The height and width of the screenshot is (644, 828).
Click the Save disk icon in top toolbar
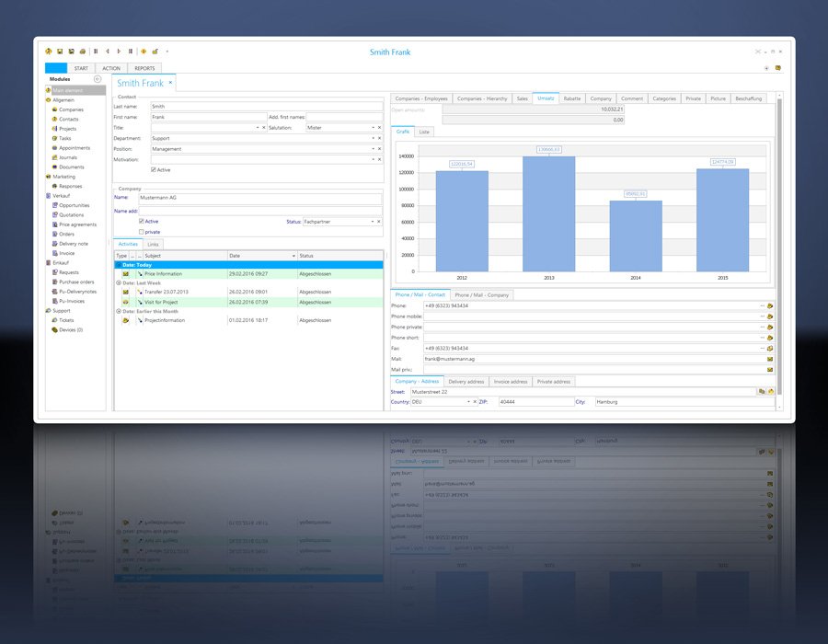(60, 52)
